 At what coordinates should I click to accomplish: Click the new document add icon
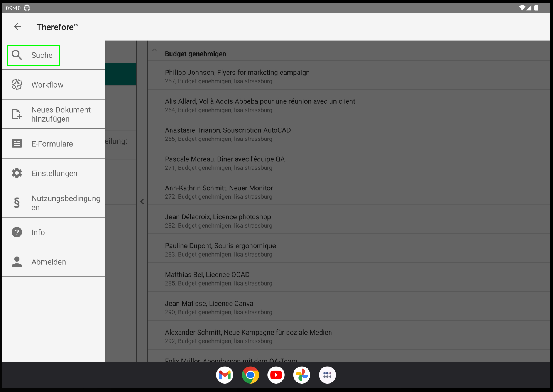[x=17, y=114]
